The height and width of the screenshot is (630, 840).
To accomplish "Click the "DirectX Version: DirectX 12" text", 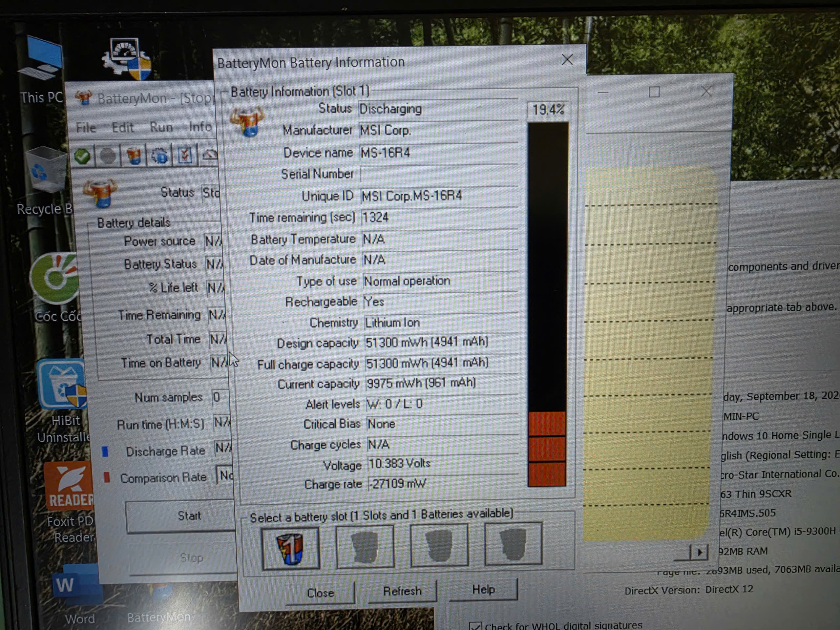I will (689, 590).
